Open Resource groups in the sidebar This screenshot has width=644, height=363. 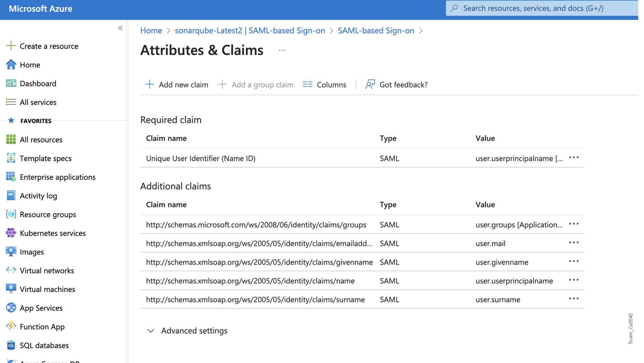[47, 214]
